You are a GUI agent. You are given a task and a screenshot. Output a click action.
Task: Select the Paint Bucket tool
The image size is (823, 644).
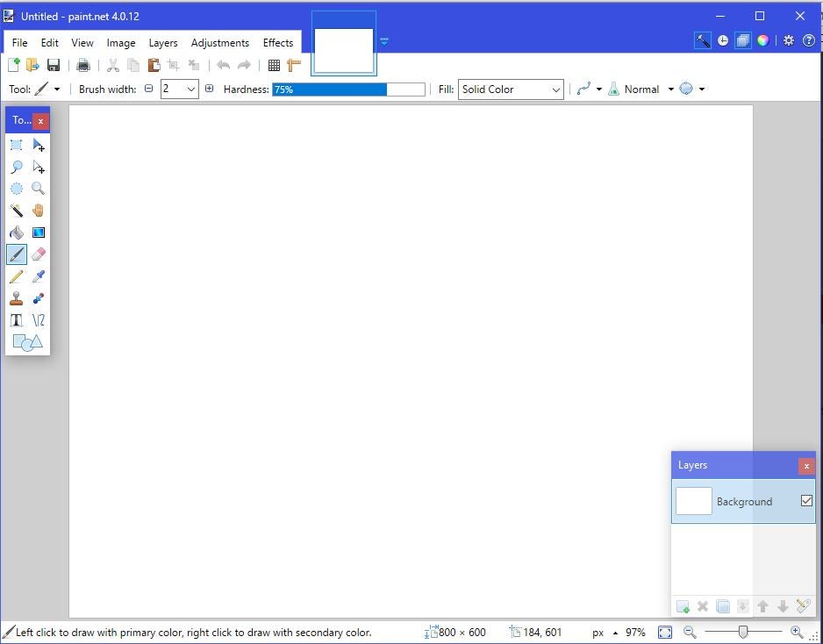pos(16,233)
